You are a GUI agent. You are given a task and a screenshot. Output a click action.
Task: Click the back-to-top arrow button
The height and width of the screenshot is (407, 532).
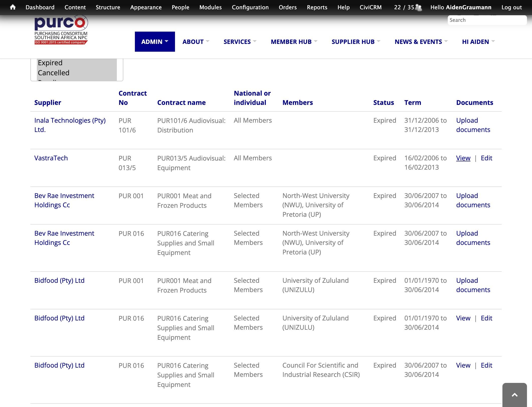point(515,395)
